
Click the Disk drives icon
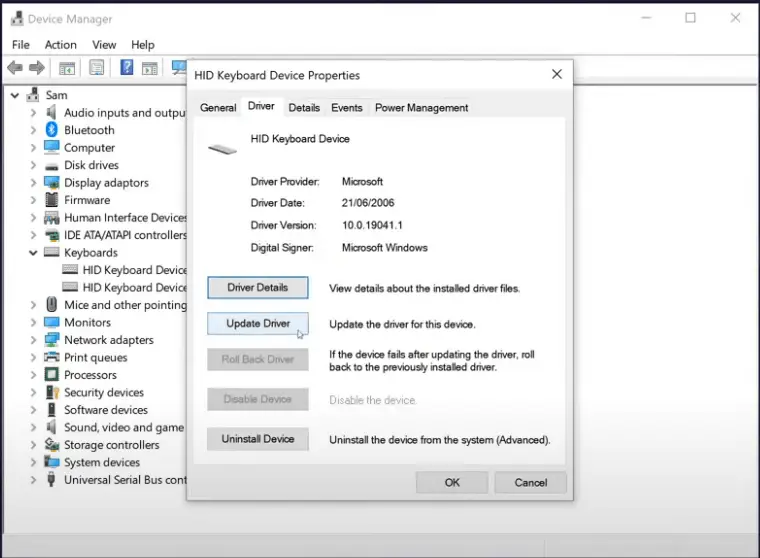[x=51, y=166]
